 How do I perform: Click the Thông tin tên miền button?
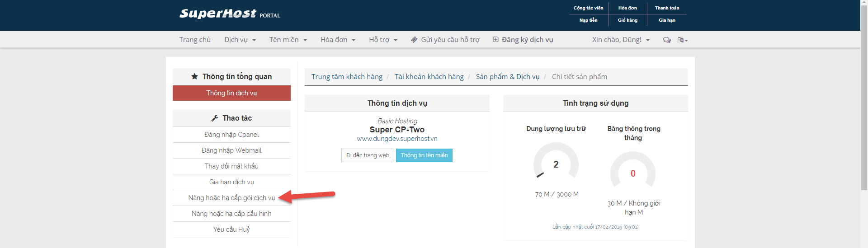(424, 155)
